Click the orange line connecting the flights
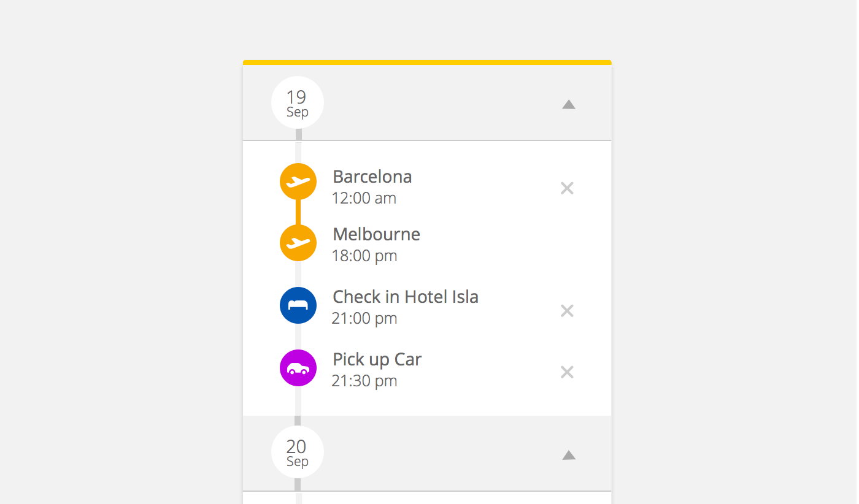 point(298,212)
